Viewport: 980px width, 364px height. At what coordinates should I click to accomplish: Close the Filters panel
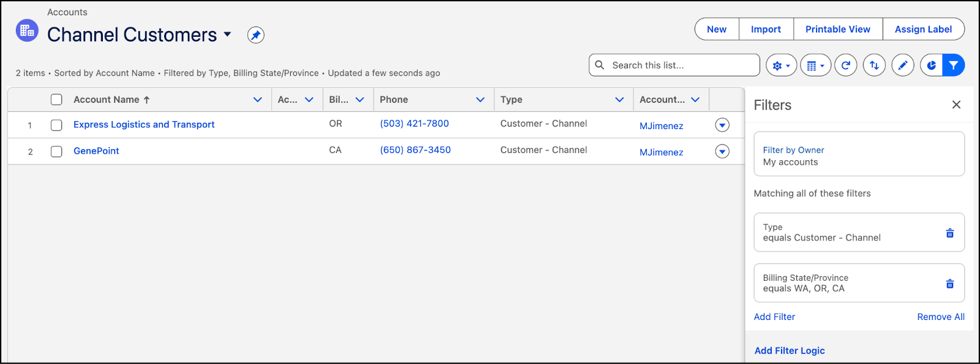[x=956, y=105]
